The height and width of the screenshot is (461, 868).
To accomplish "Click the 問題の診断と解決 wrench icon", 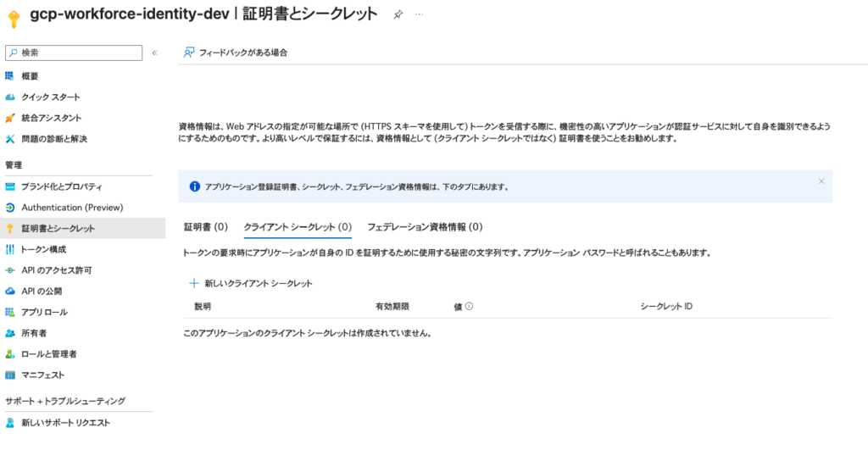I will pos(10,139).
